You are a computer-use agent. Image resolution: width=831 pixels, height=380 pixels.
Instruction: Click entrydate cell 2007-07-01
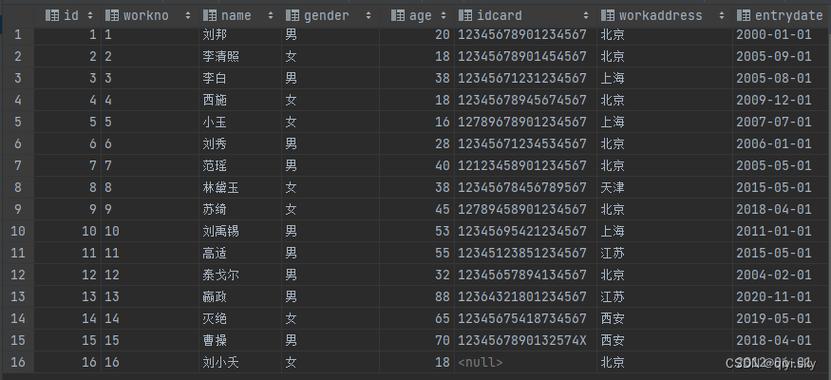(x=774, y=122)
